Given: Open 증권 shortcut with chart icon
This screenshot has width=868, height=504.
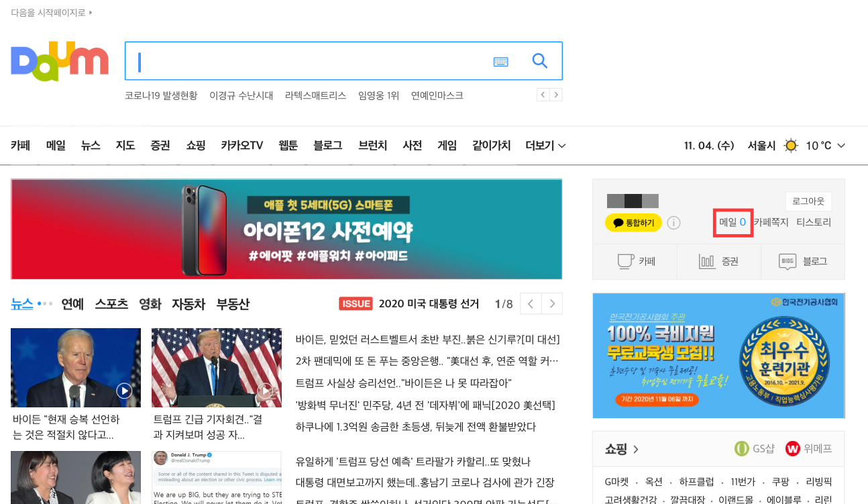Looking at the screenshot, I should point(719,262).
